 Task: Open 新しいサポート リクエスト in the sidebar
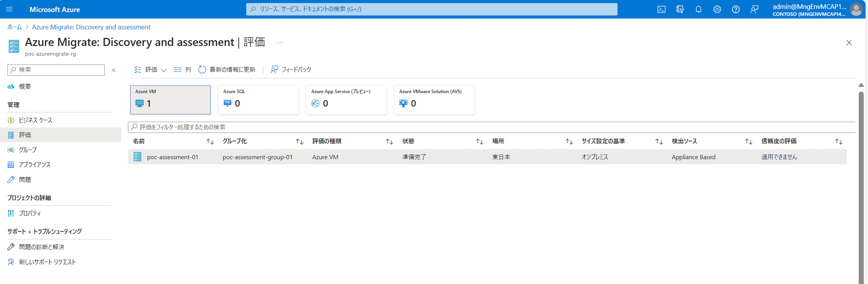pyautogui.click(x=48, y=262)
